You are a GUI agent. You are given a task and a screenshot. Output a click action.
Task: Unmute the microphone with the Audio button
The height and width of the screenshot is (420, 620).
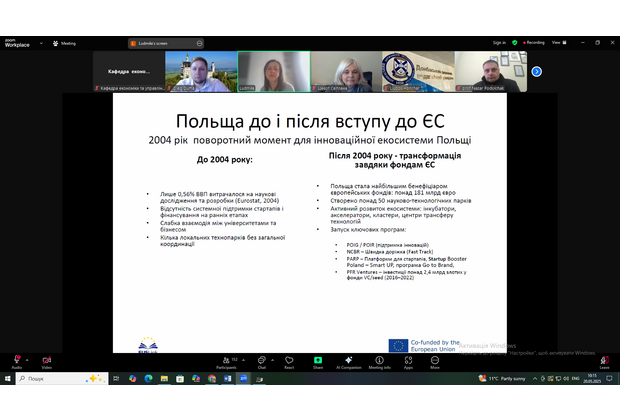coord(16,360)
